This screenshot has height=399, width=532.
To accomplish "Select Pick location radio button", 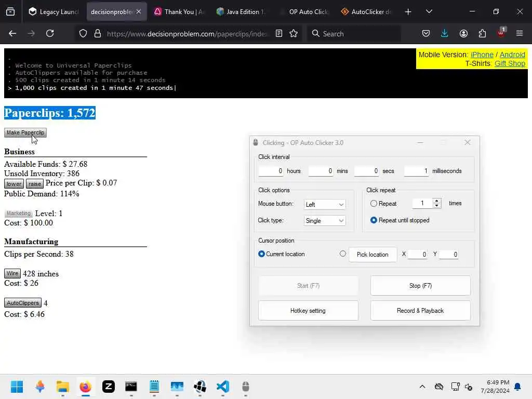I will tap(343, 254).
